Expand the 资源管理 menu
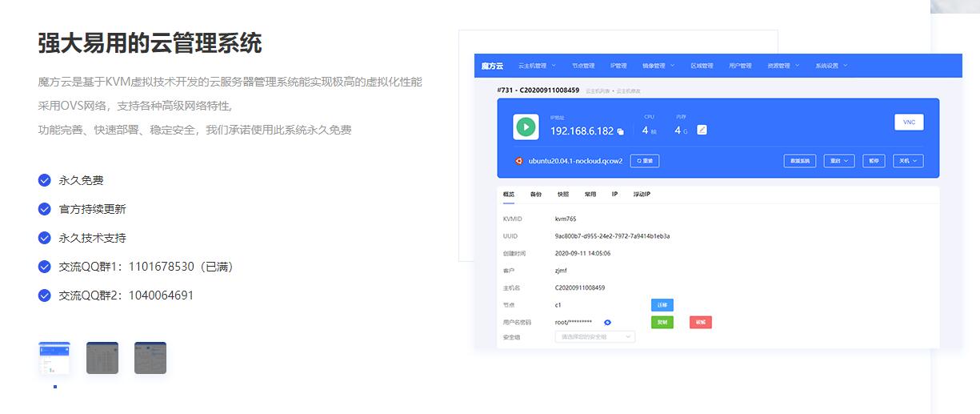Viewport: 980px width, 414px height. pos(782,66)
